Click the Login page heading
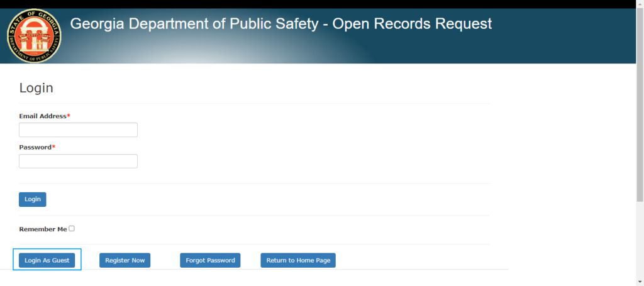 (x=36, y=88)
